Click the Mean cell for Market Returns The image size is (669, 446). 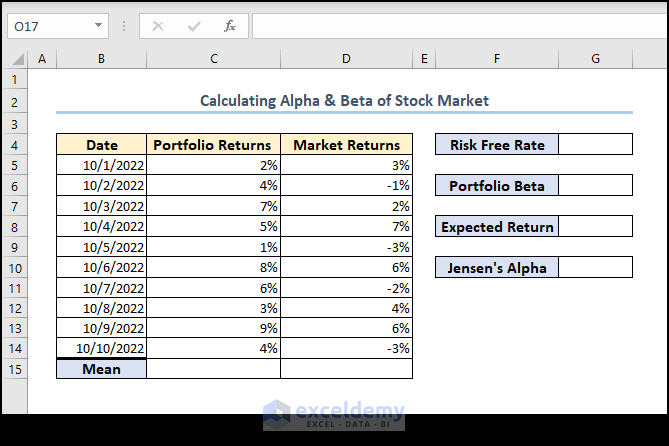[x=346, y=369]
